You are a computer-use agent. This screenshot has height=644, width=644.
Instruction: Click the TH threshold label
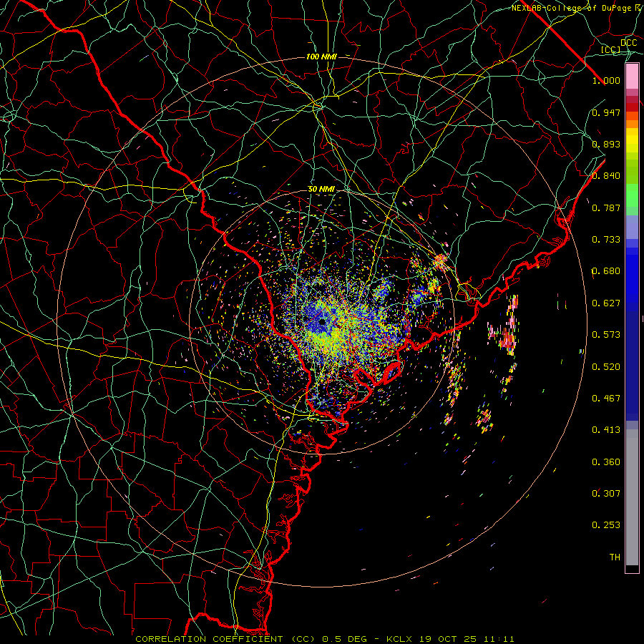pos(615,557)
